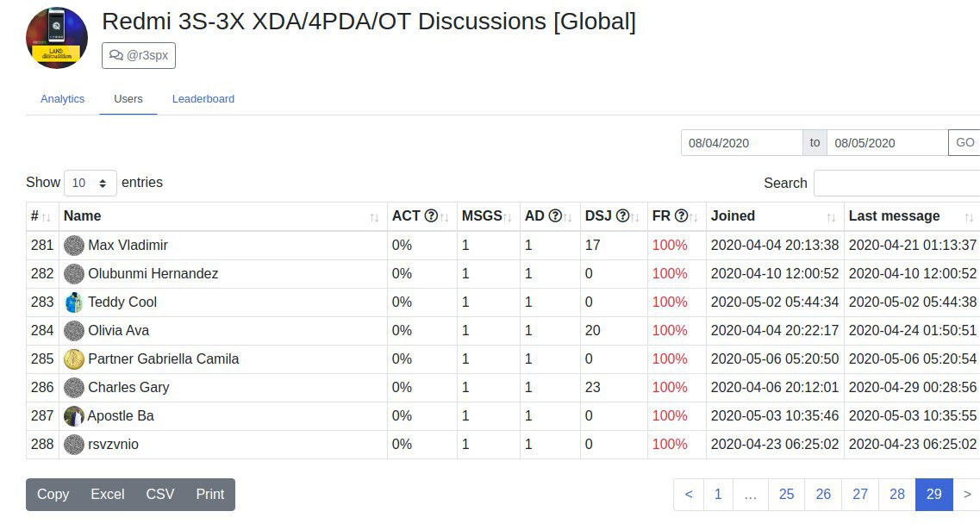
Task: Go to next page arrow
Action: click(967, 495)
